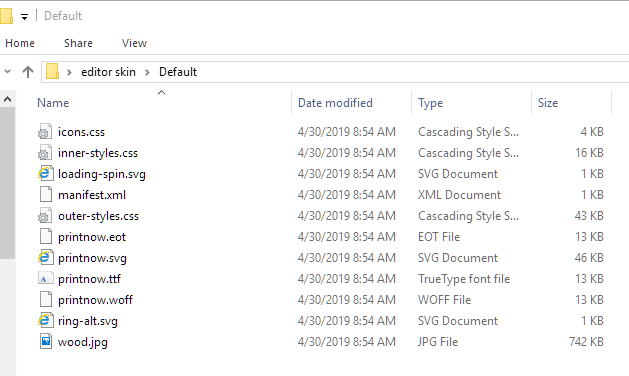
Task: Select the file name printnow.ttf
Action: pos(89,278)
